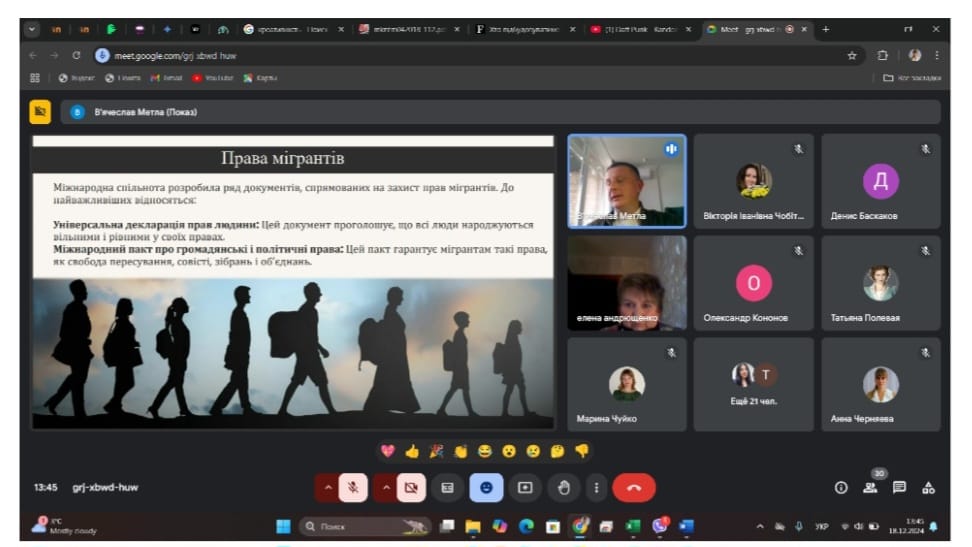Open the chat messages panel
Image resolution: width=972 pixels, height=547 pixels.
899,488
